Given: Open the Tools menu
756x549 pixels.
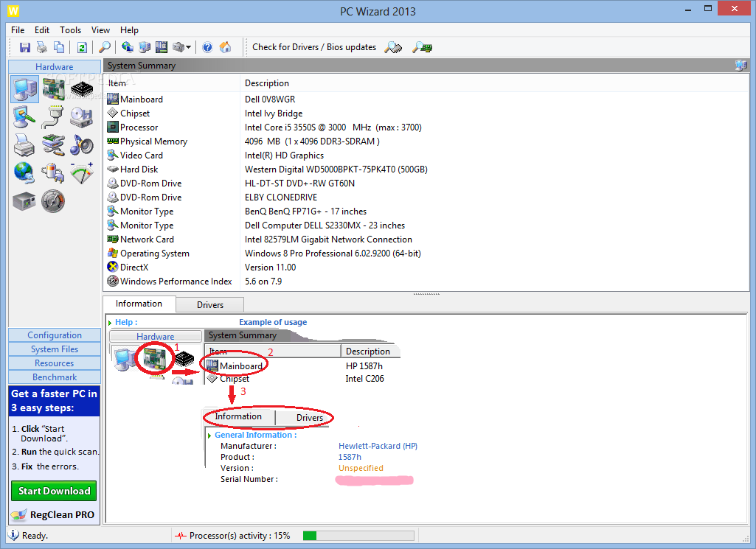Looking at the screenshot, I should [70, 30].
